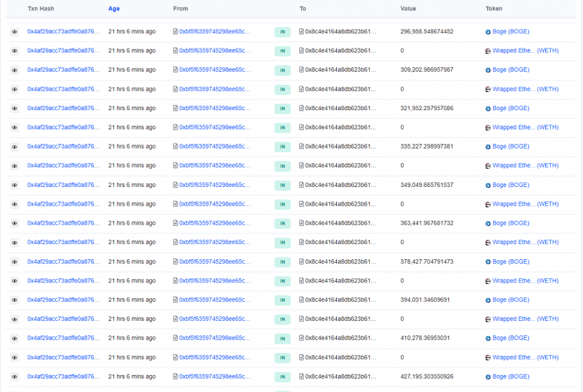Screen dimensions: 583x392
Task: Open txn hash link in 378,427.704791473 row
Action: [x=63, y=262]
